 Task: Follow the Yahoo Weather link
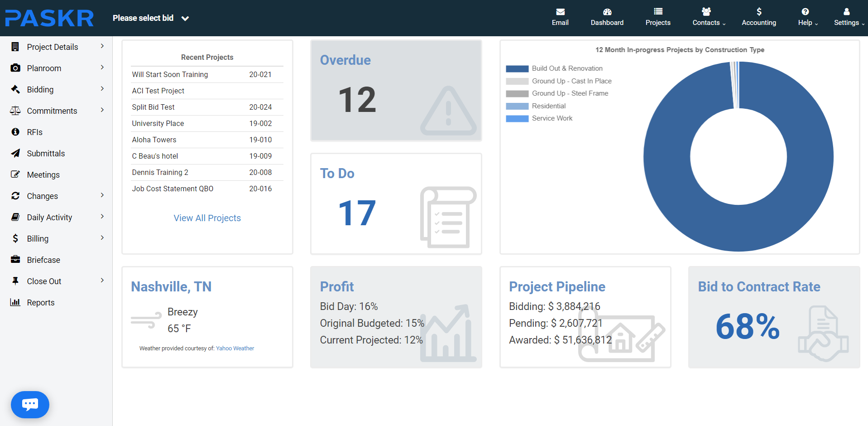pyautogui.click(x=235, y=348)
